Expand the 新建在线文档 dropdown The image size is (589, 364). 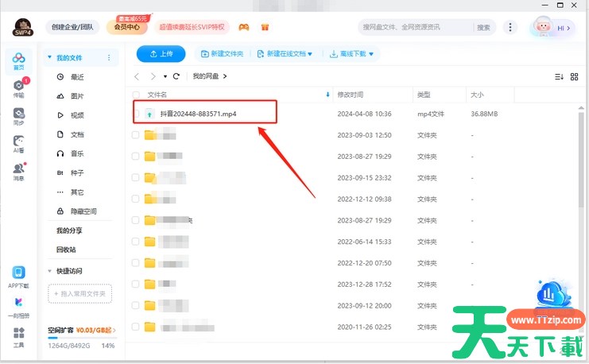(285, 54)
